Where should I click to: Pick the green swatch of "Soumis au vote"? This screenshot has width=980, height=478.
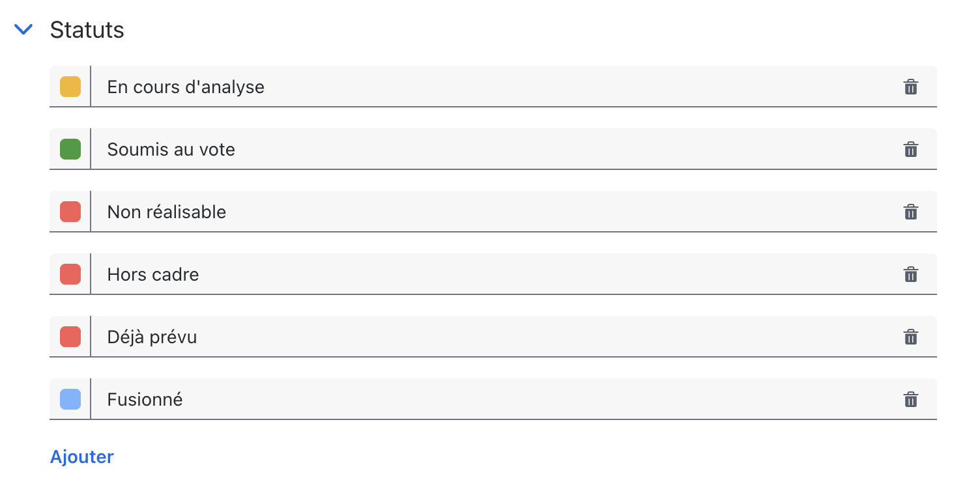(x=70, y=149)
